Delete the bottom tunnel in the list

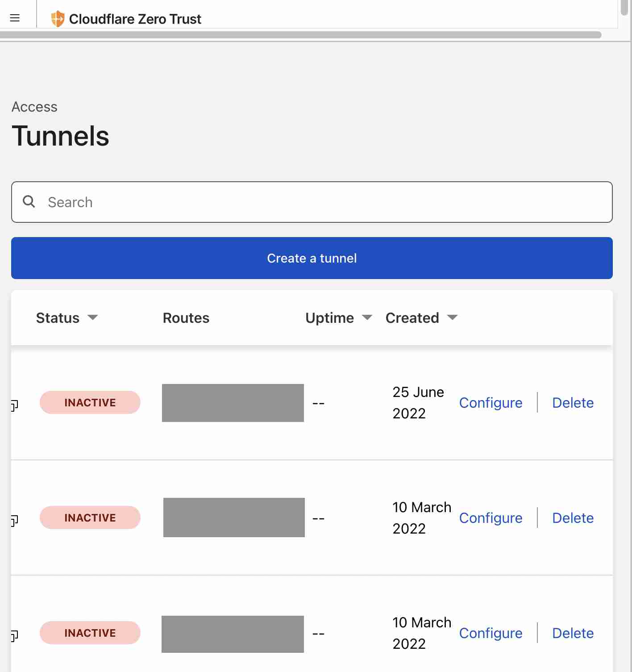[x=573, y=633]
